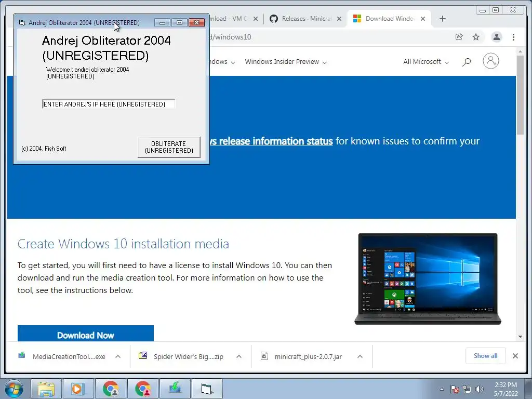Open Chrome's three-dot menu
Image resolution: width=532 pixels, height=399 pixels.
click(513, 37)
